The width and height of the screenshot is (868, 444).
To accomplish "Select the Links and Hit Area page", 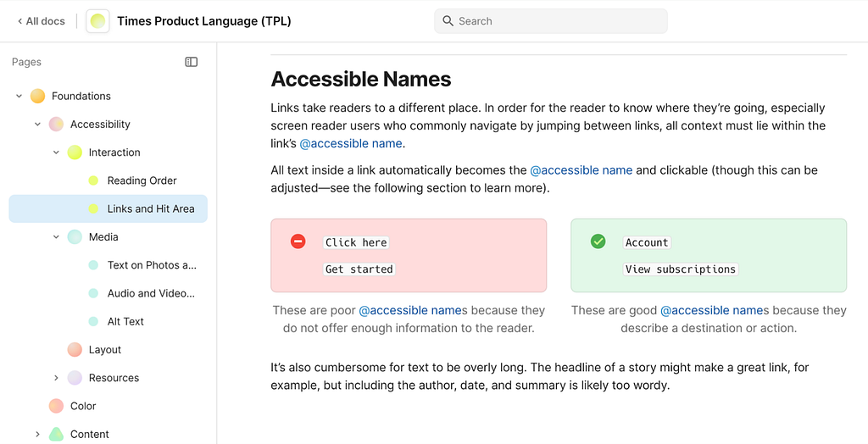I will point(150,208).
